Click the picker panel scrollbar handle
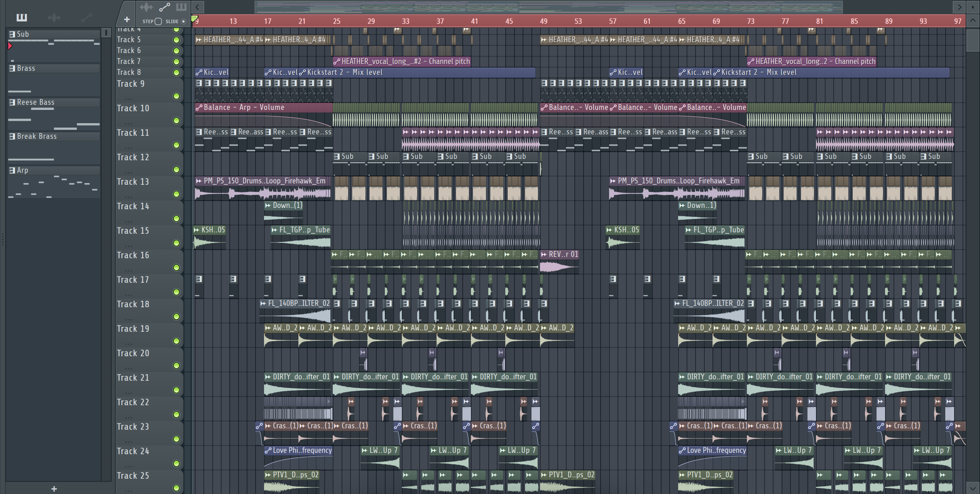The width and height of the screenshot is (980, 494). 106,33
